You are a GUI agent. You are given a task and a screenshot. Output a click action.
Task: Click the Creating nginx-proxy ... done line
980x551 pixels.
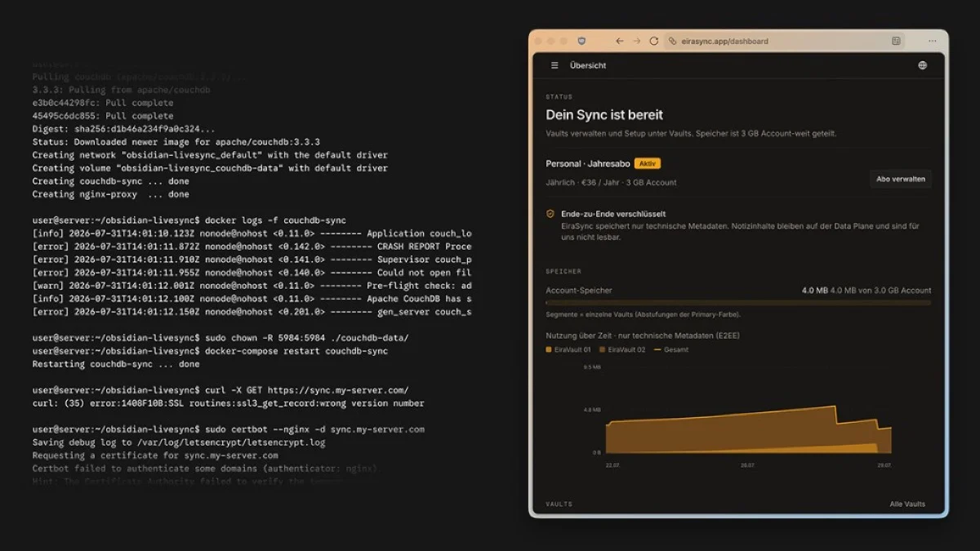click(110, 194)
